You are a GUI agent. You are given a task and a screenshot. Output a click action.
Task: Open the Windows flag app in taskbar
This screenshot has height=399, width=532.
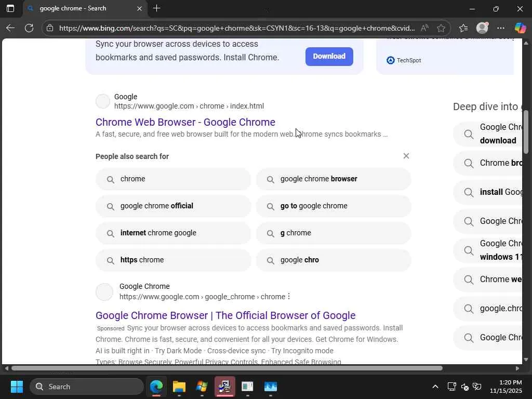(x=202, y=387)
